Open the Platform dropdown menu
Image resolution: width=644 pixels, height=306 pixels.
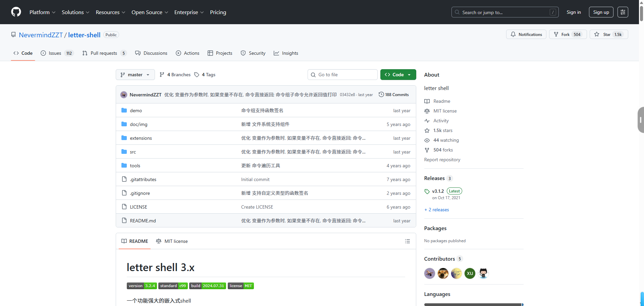pos(42,12)
